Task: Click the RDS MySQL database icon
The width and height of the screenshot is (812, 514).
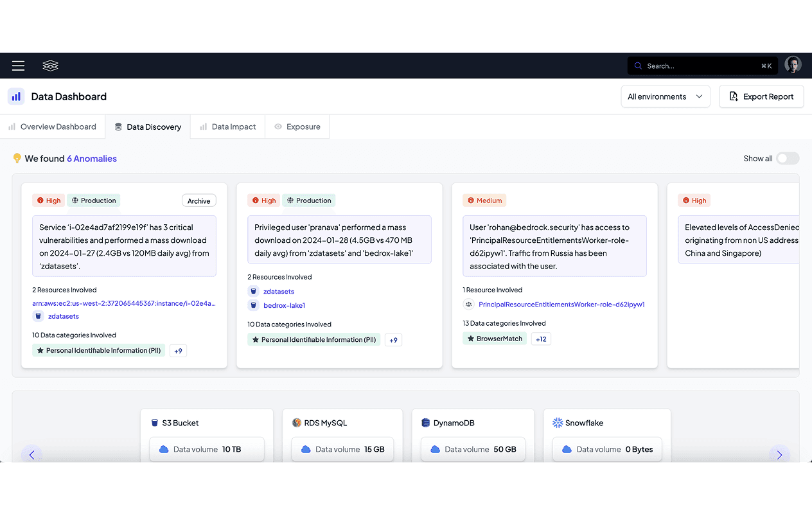Action: 296,423
